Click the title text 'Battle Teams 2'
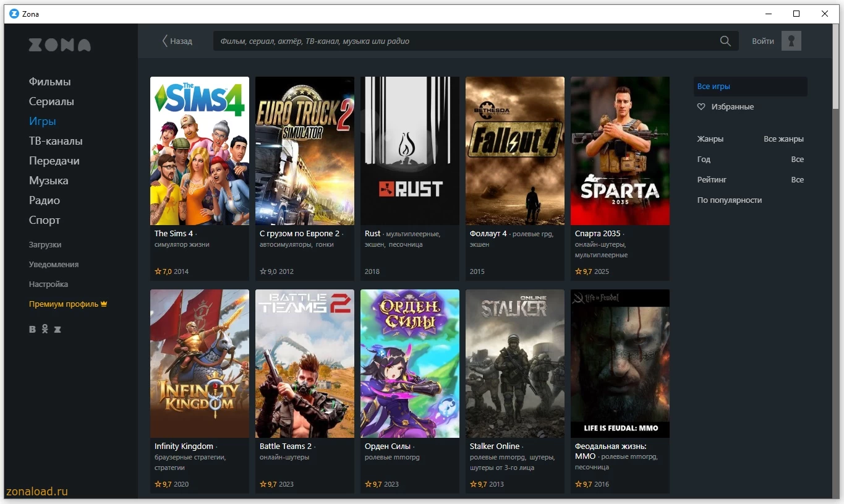This screenshot has width=844, height=504. pos(286,446)
